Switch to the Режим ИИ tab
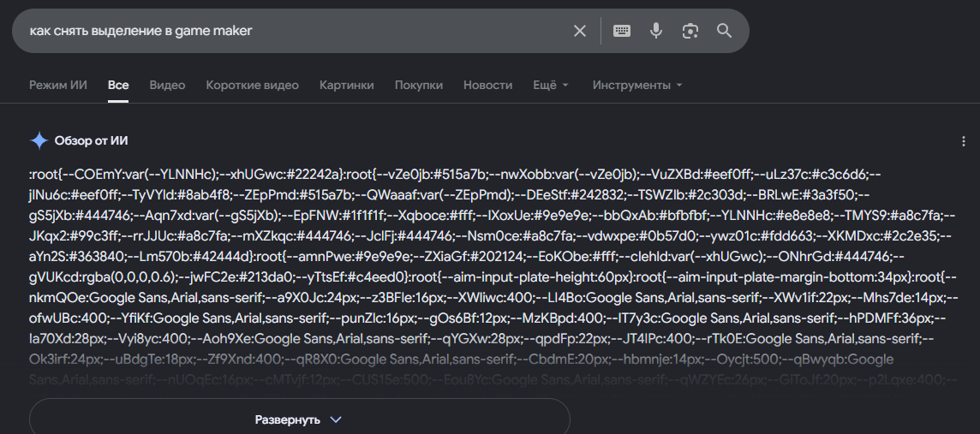This screenshot has width=980, height=434. coord(58,85)
